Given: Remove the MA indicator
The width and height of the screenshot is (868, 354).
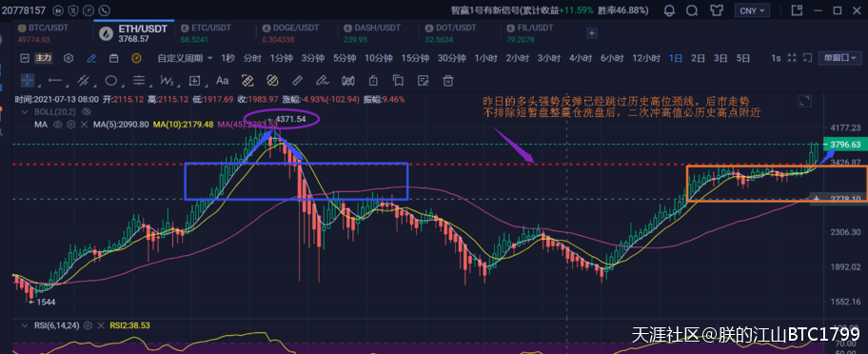Looking at the screenshot, I should 84,125.
